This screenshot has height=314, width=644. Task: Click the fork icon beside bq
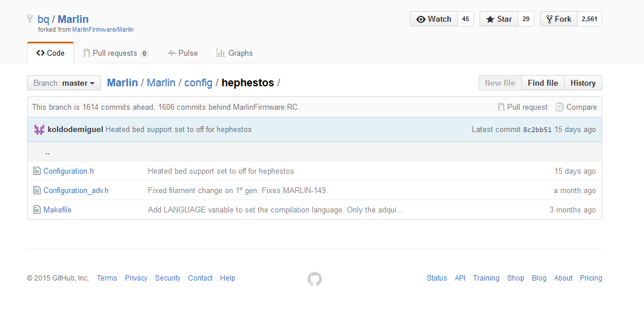[30, 19]
